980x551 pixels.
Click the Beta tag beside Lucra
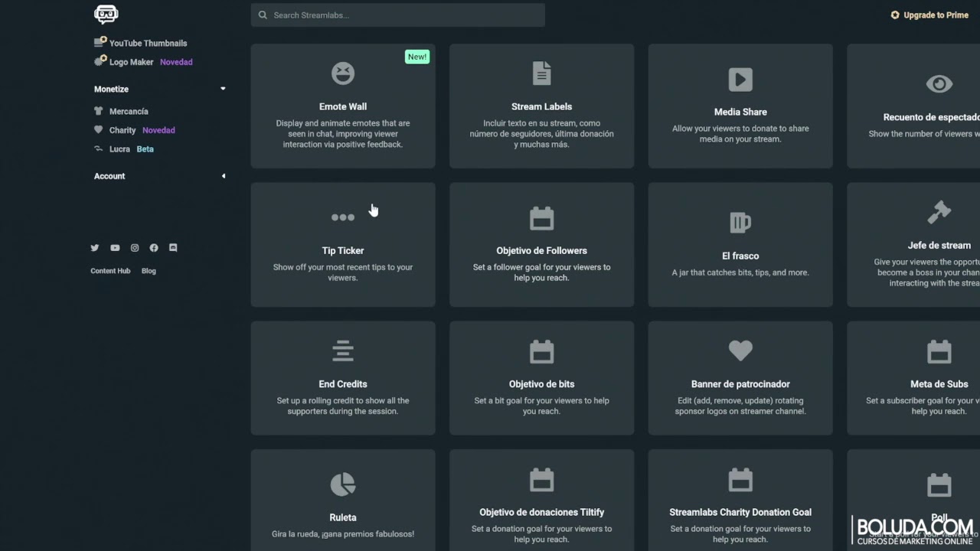tap(145, 149)
